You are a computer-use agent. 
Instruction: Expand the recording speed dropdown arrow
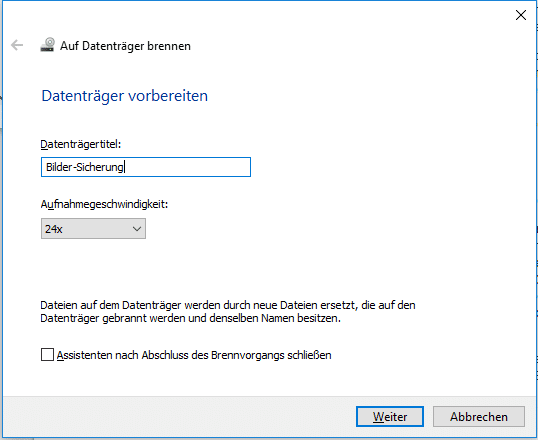[x=137, y=229]
